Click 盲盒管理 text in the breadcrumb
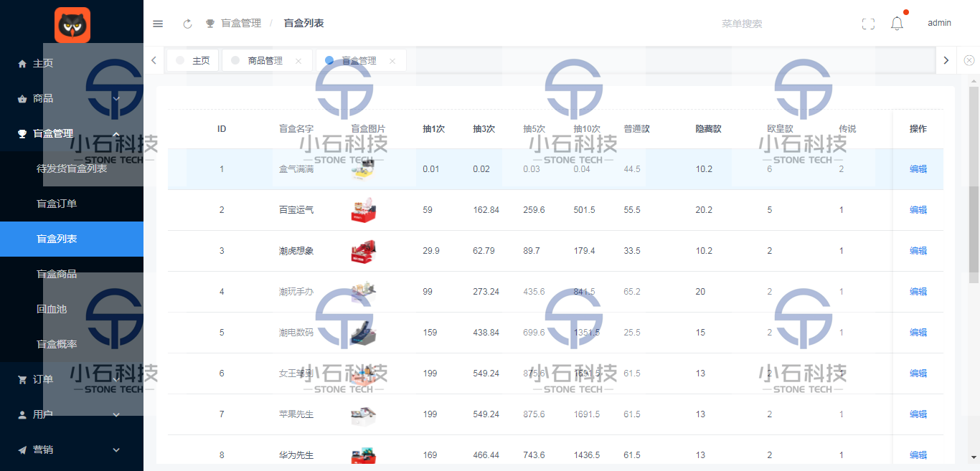Viewport: 980px width, 471px height. click(241, 24)
